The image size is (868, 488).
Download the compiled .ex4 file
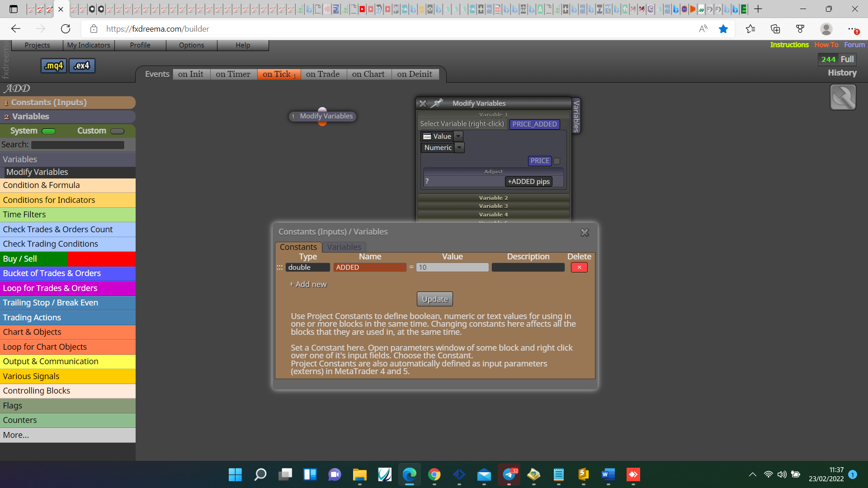[82, 66]
